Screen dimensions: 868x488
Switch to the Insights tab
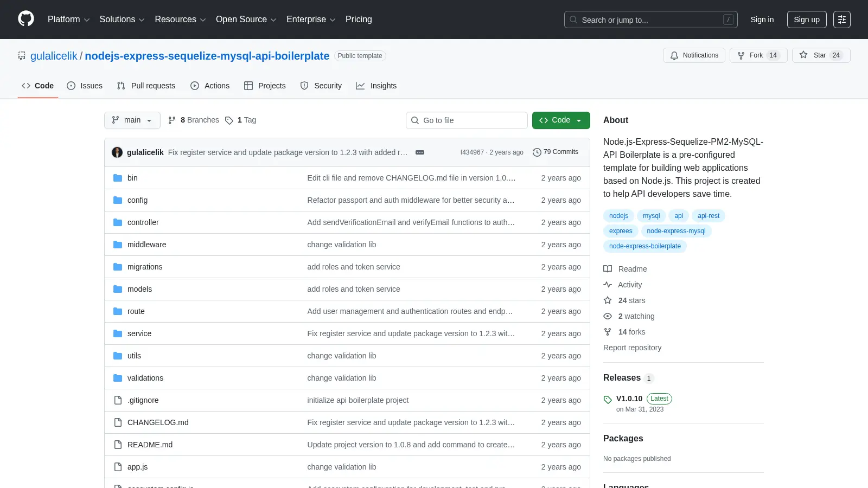(x=376, y=86)
